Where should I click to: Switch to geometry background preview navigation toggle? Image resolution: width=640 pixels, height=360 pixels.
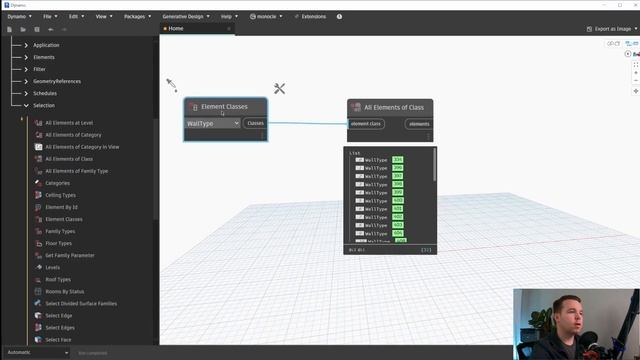(x=613, y=43)
